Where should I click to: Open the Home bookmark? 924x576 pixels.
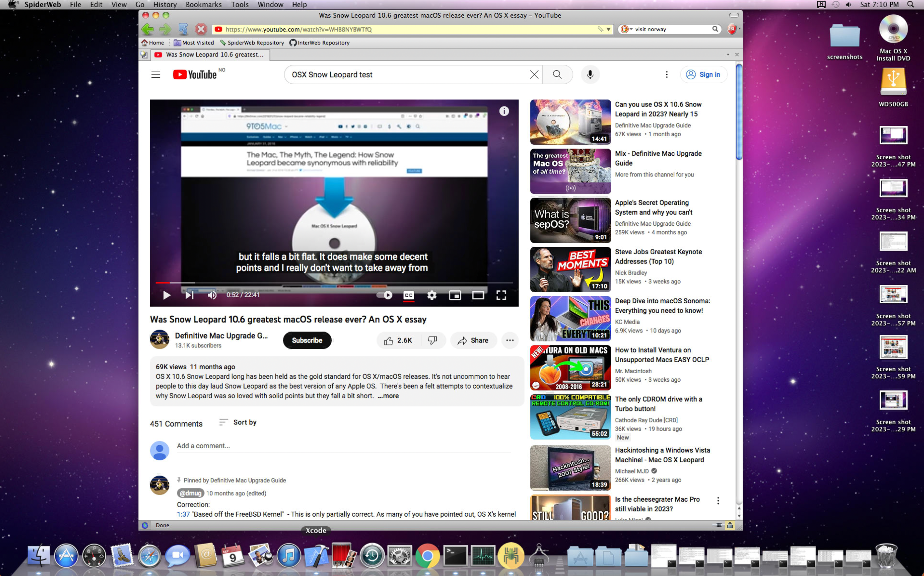153,43
